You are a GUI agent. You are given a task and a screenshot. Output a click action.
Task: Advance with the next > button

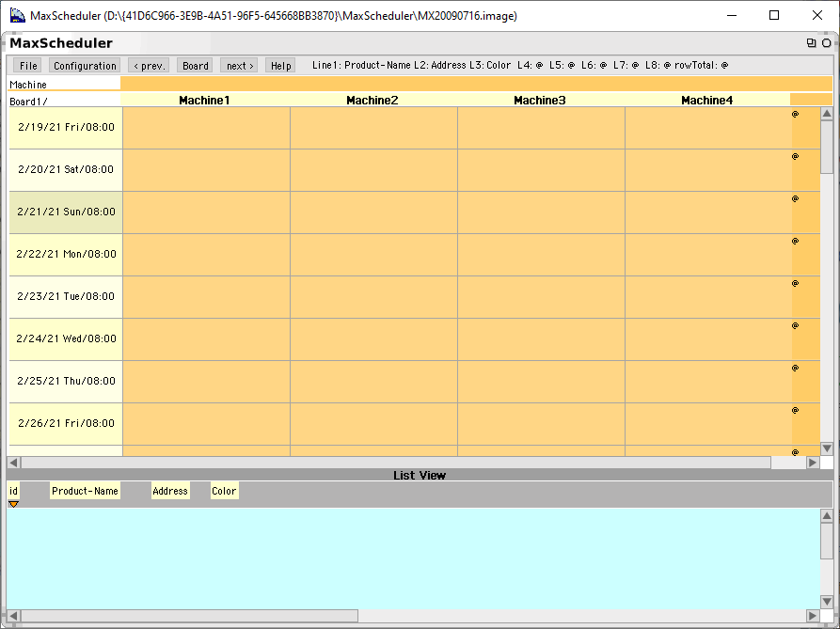tap(239, 65)
